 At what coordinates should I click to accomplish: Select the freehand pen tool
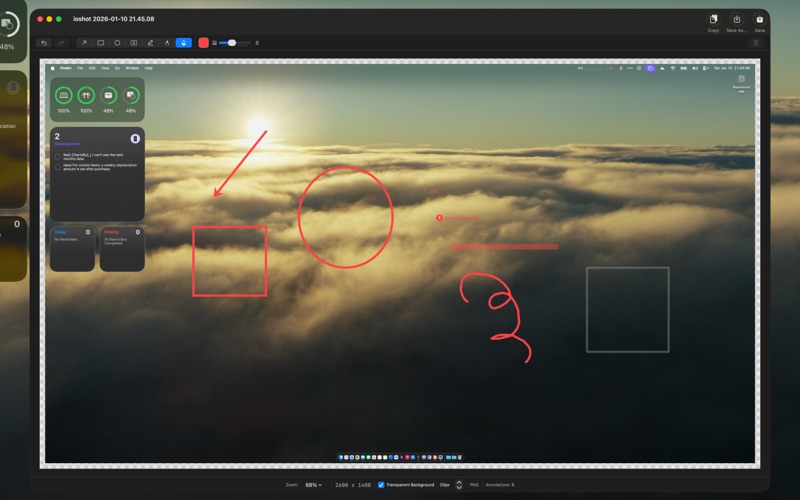coord(151,43)
